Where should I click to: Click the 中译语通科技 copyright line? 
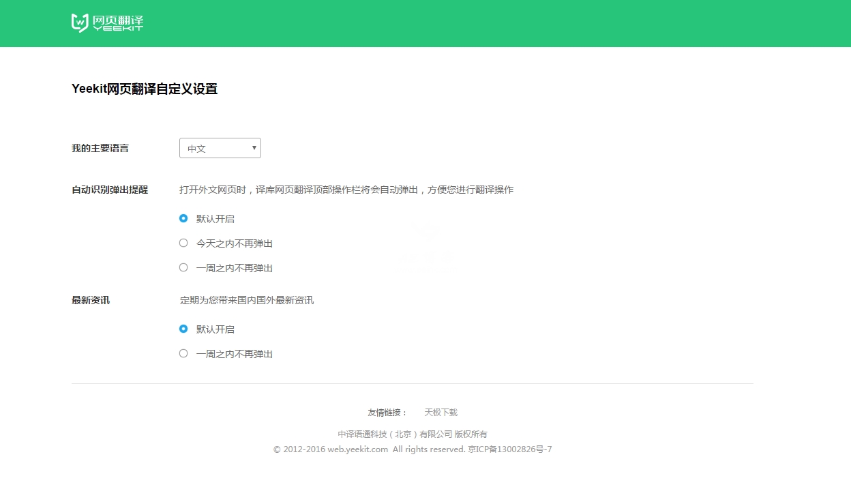pos(412,434)
